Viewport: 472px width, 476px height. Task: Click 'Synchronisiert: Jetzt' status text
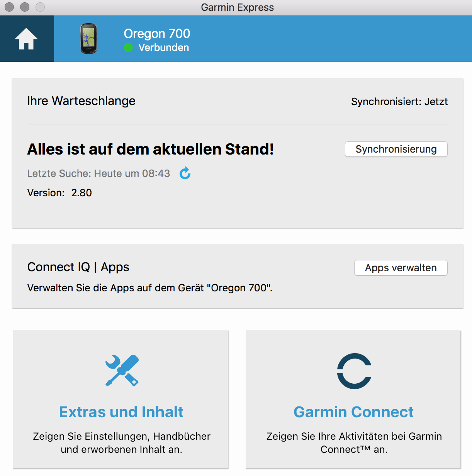click(x=399, y=102)
